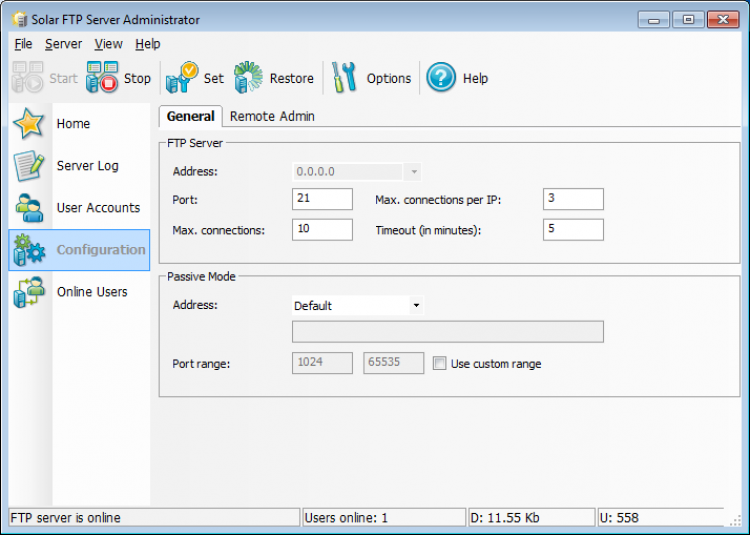
Task: Click the blue Help question mark icon
Action: point(441,77)
